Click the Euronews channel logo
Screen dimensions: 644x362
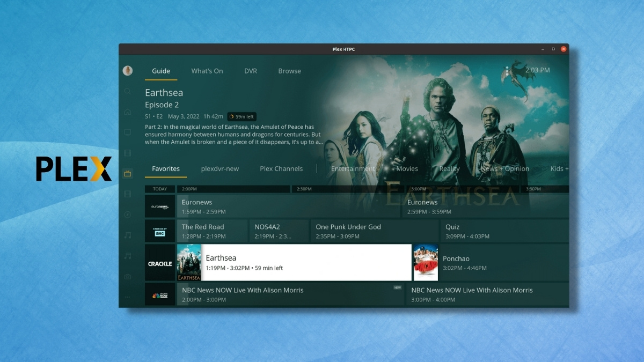tap(159, 206)
